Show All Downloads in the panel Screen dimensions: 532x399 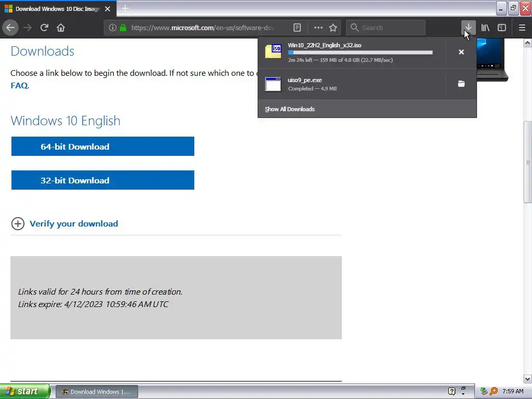(x=290, y=109)
